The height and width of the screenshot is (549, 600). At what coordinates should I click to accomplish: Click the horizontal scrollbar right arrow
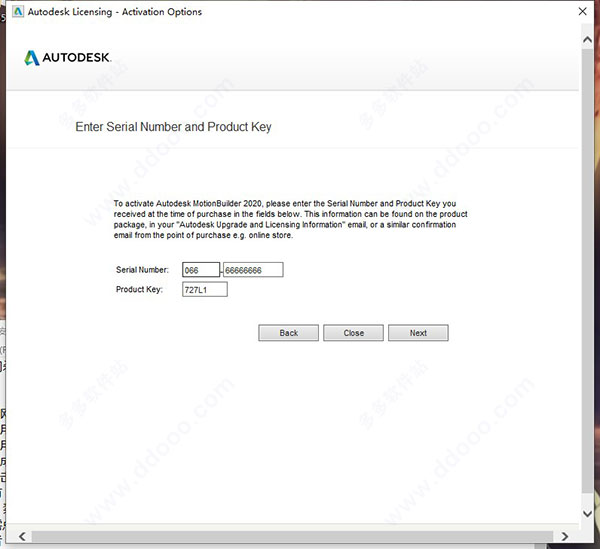coord(564,536)
